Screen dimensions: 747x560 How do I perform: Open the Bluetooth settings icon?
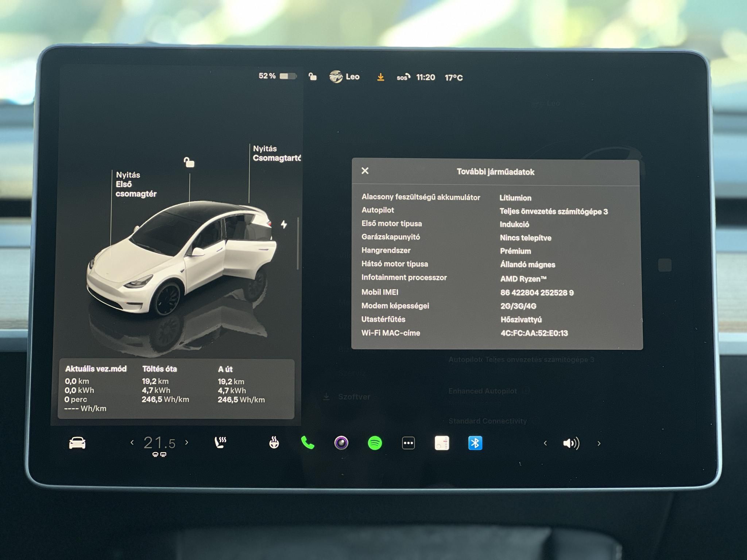(476, 442)
